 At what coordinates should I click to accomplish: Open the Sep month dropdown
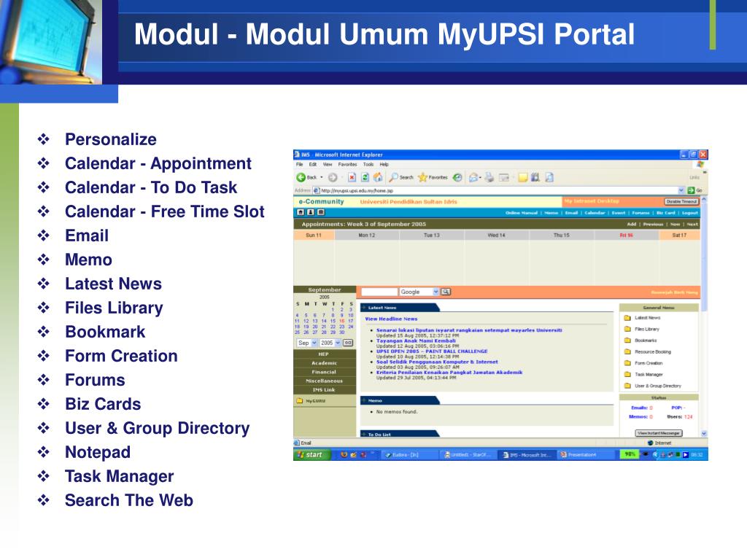314,343
